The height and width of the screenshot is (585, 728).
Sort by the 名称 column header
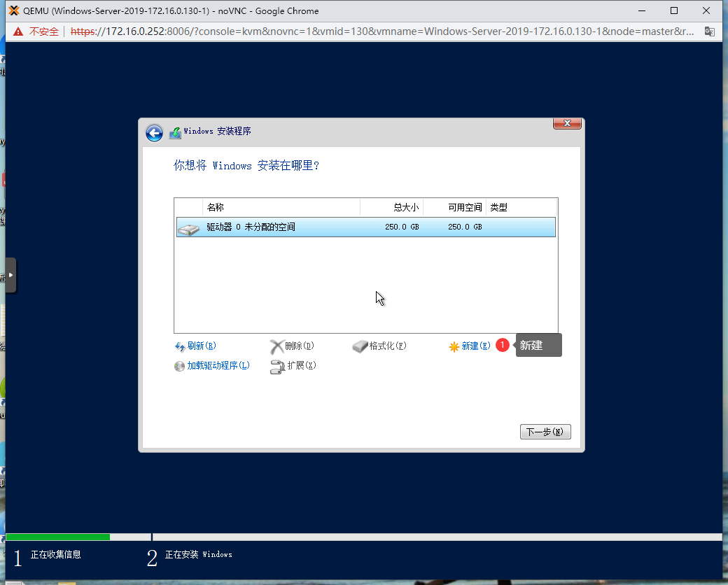pos(281,208)
